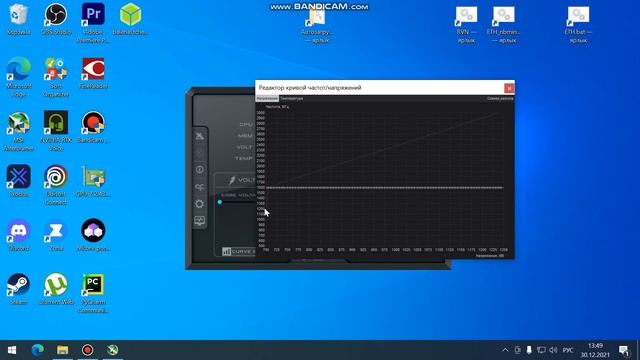Screen dimensions: 640x360
Task: Click the Curve Editor button in Afterburner
Action: [239, 251]
